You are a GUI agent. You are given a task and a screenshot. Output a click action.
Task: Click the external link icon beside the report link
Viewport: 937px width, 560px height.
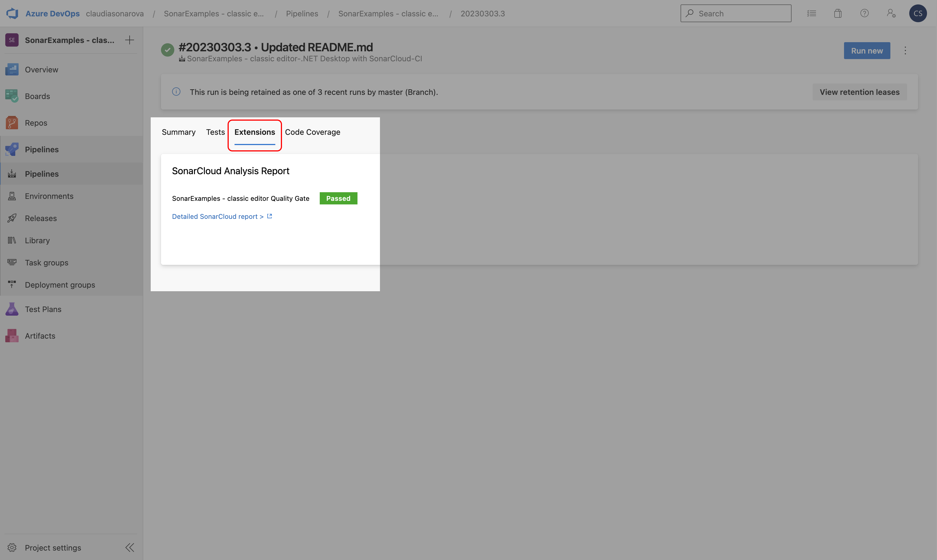click(269, 216)
